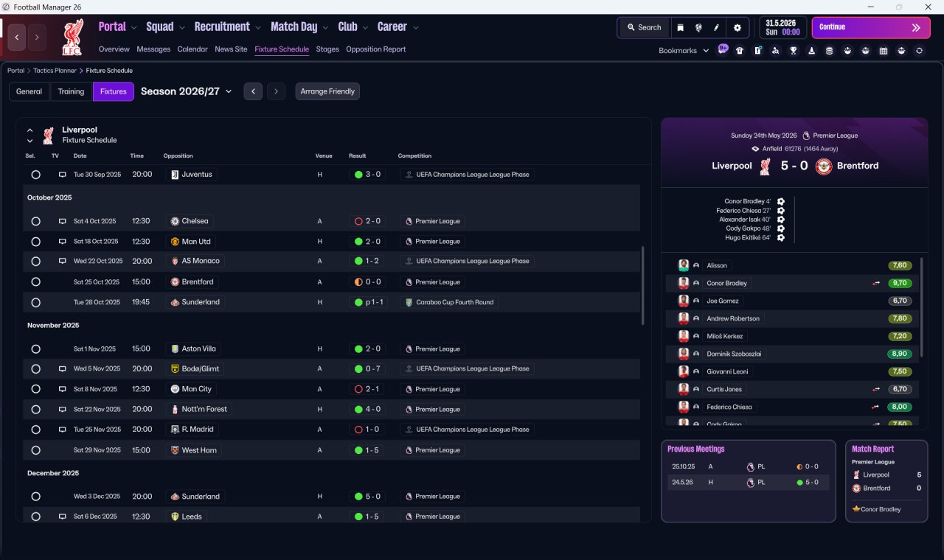
Task: Open the trophy competitions bookmark icon
Action: [x=794, y=51]
